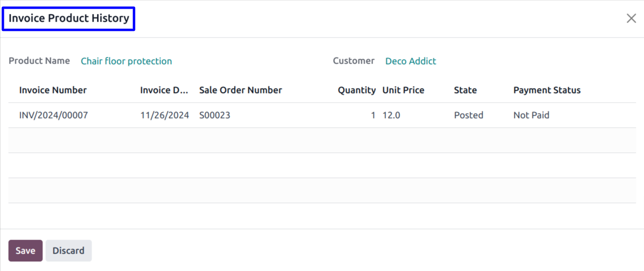
Task: Open the Deco Addict customer link
Action: pos(410,61)
